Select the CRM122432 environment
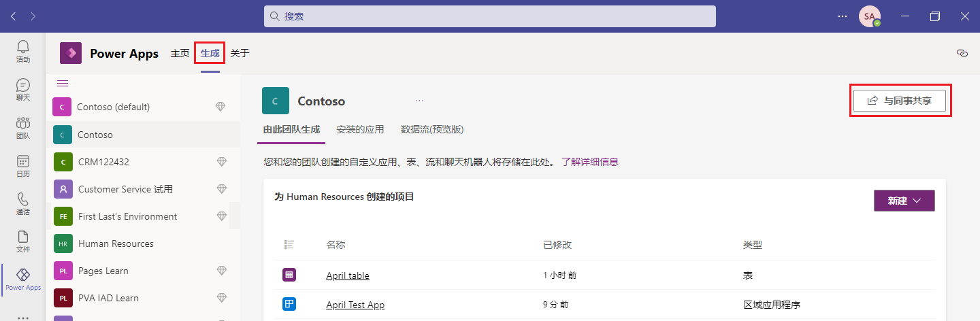980x321 pixels. [x=143, y=162]
